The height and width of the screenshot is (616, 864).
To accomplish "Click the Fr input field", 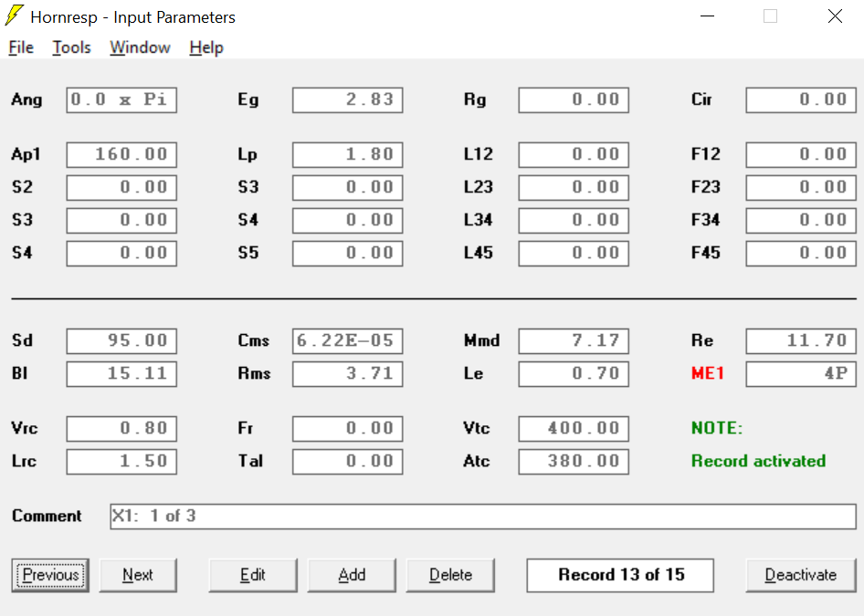I will click(348, 429).
